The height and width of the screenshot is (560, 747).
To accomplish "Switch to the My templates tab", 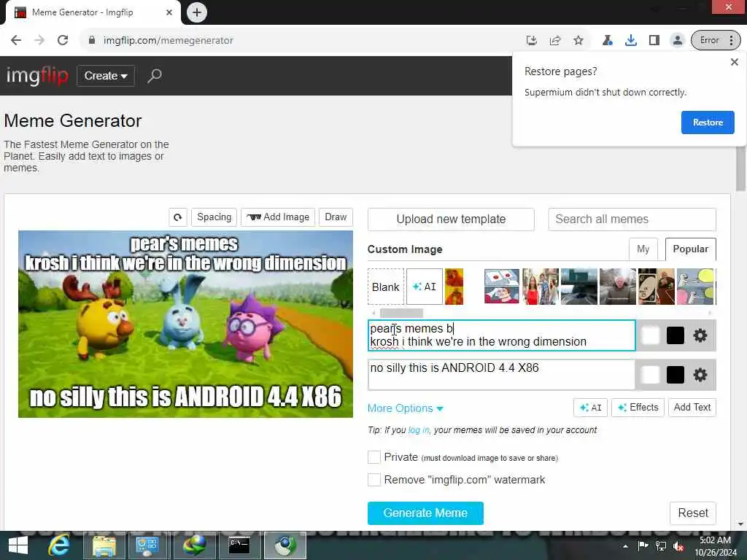I will (643, 249).
